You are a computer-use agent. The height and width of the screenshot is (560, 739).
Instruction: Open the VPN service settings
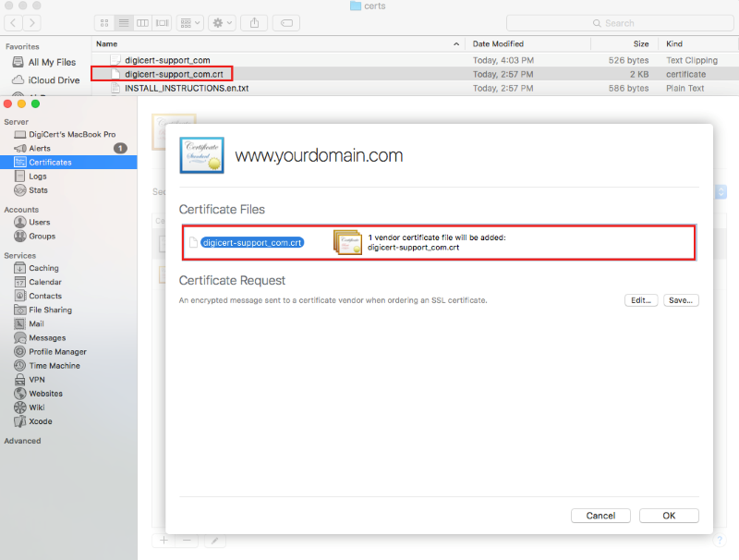click(x=36, y=380)
